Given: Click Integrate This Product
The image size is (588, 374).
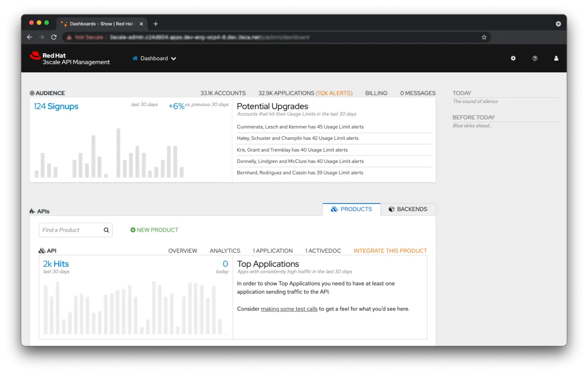Looking at the screenshot, I should click(x=390, y=251).
